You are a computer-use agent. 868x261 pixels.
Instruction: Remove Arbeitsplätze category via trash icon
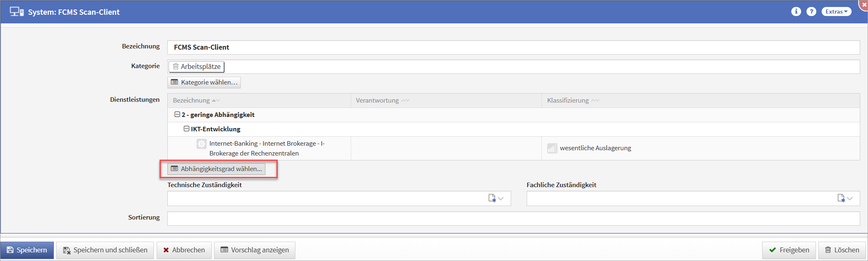(176, 66)
